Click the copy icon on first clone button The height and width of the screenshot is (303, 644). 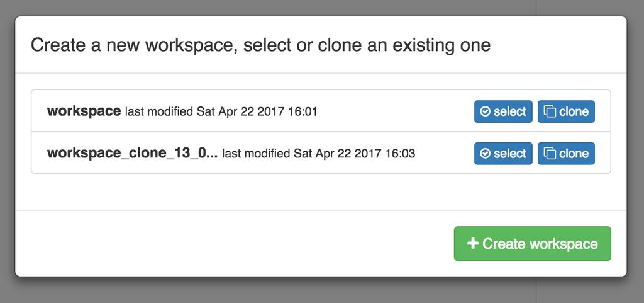tap(550, 112)
